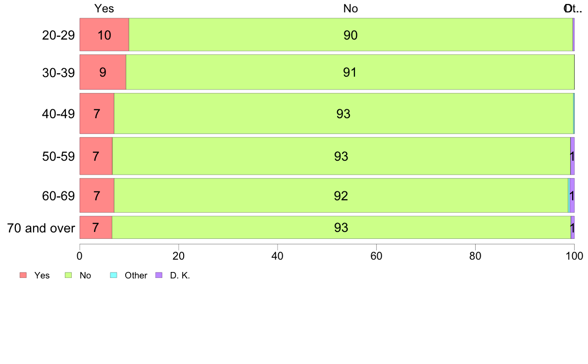Select the red 7 segment in 50-59 row

(96, 156)
